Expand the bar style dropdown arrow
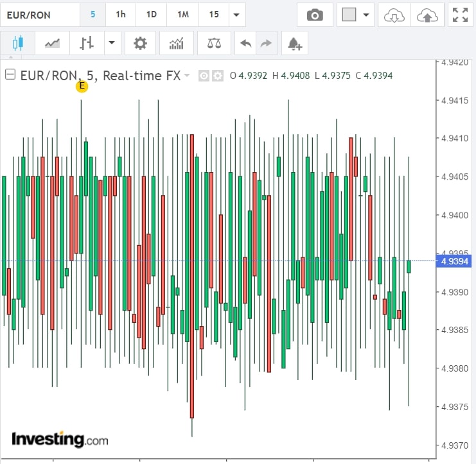The image size is (476, 464). pos(112,44)
